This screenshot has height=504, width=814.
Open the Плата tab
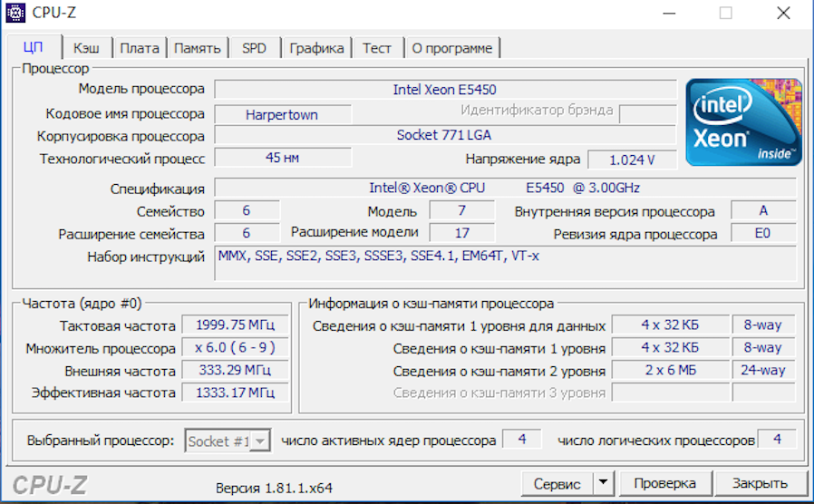pyautogui.click(x=140, y=48)
